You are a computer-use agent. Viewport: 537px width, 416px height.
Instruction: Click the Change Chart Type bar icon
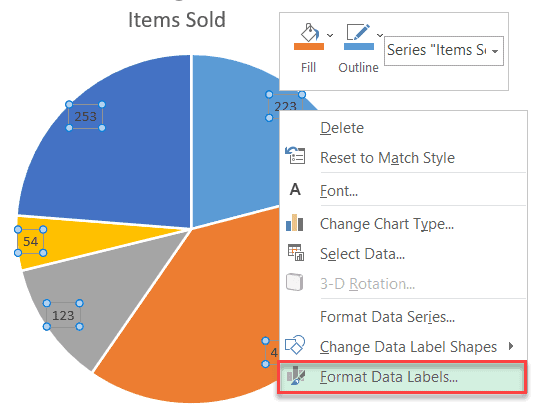(295, 223)
